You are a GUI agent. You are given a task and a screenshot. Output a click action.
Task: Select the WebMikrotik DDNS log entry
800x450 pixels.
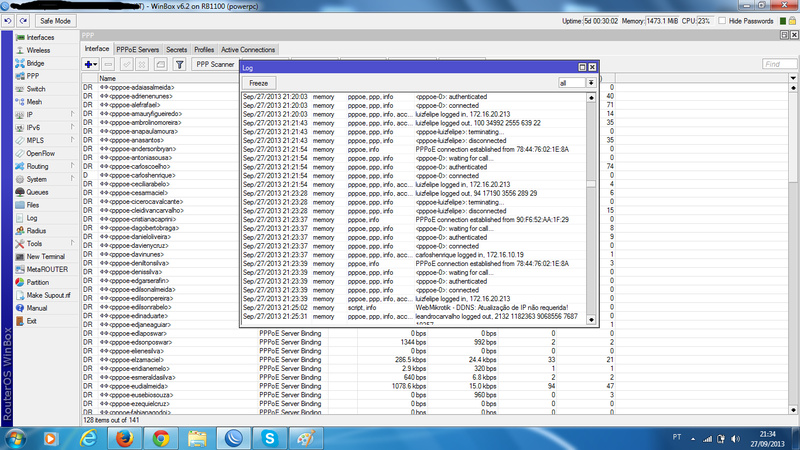click(414, 308)
